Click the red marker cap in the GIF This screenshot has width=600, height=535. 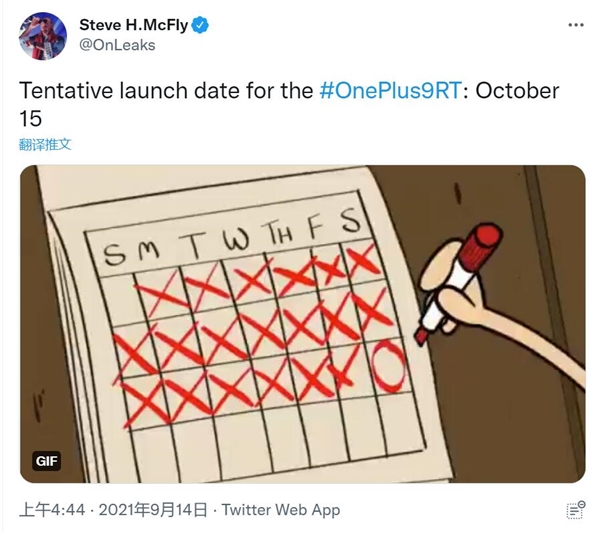pyautogui.click(x=481, y=245)
